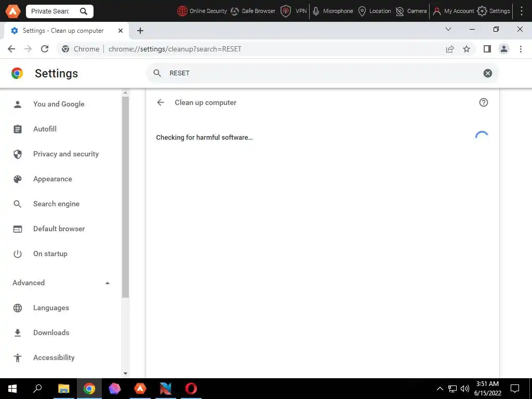This screenshot has height=399, width=532.
Task: Open the profile avatar menu
Action: pyautogui.click(x=504, y=49)
